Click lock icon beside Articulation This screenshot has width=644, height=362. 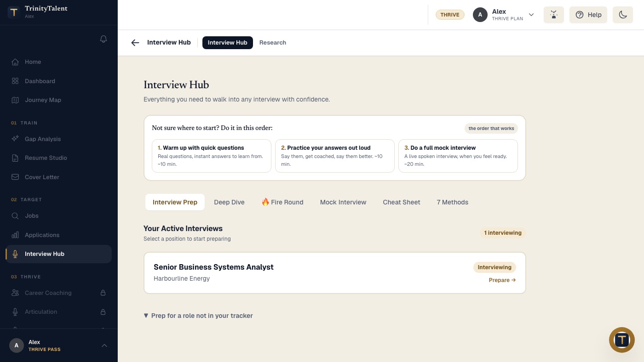point(103,312)
